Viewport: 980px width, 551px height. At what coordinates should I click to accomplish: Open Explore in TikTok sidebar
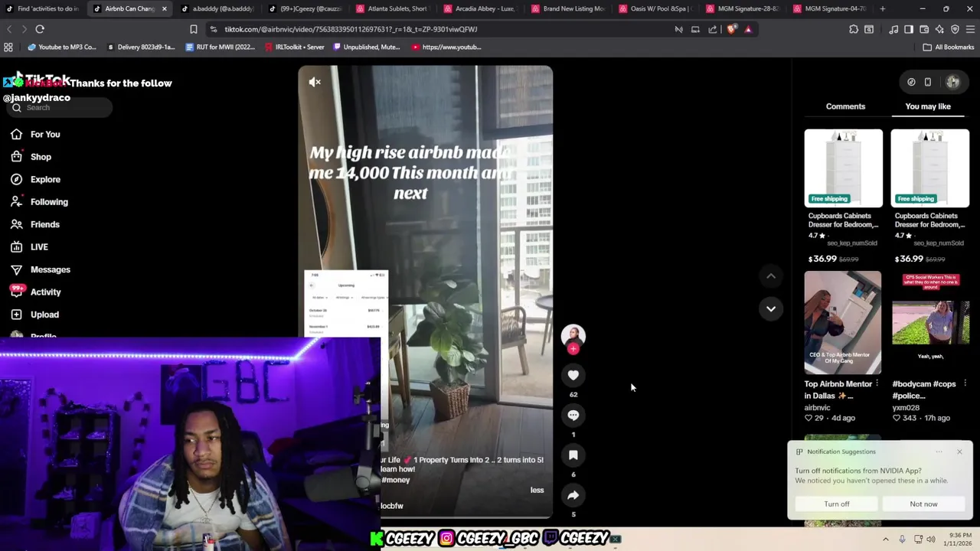point(45,179)
